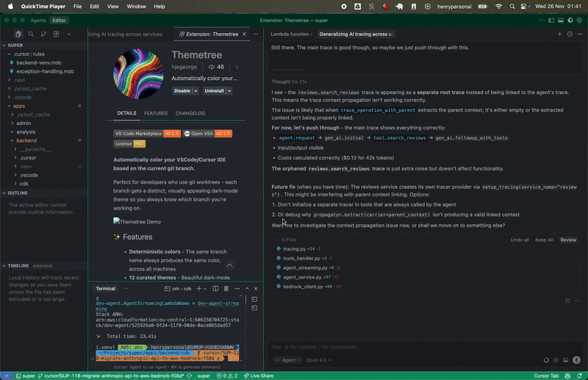The height and width of the screenshot is (380, 588).
Task: Open notifications bell in status bar
Action: (580, 376)
